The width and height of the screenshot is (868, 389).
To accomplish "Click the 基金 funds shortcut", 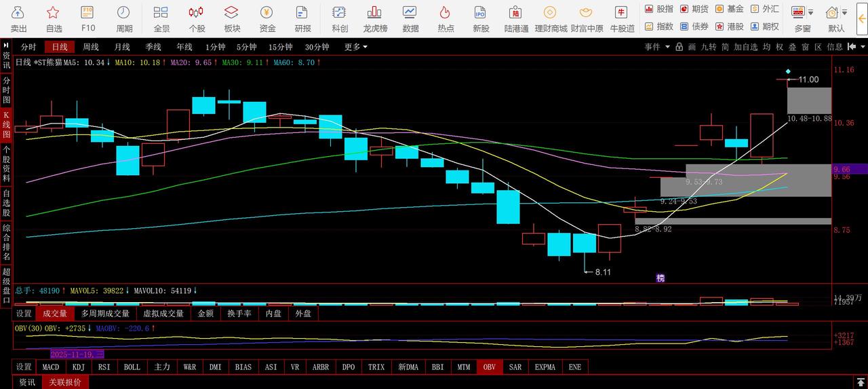I will [729, 9].
